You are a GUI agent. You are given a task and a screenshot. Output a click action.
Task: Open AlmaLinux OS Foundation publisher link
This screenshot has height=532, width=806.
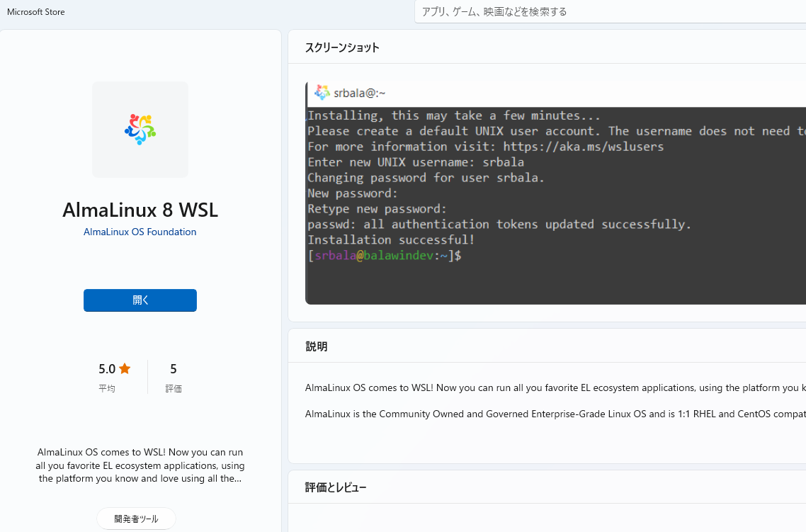pyautogui.click(x=140, y=232)
